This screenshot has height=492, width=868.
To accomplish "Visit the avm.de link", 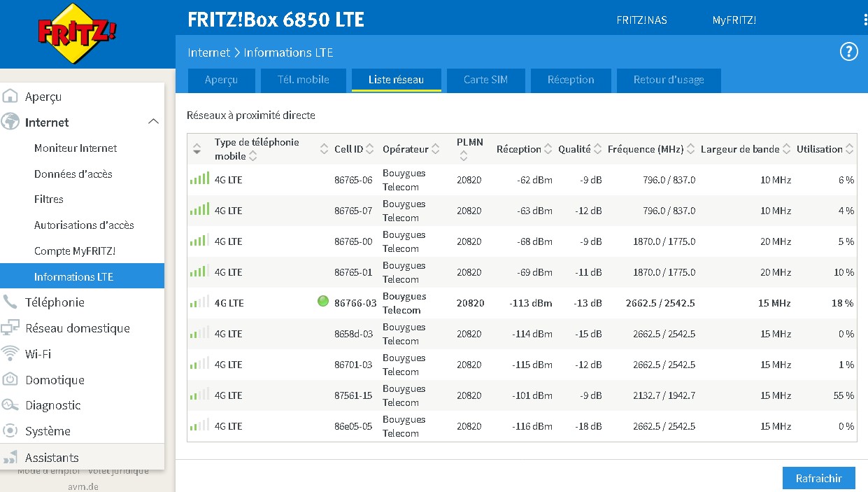I will coord(82,486).
